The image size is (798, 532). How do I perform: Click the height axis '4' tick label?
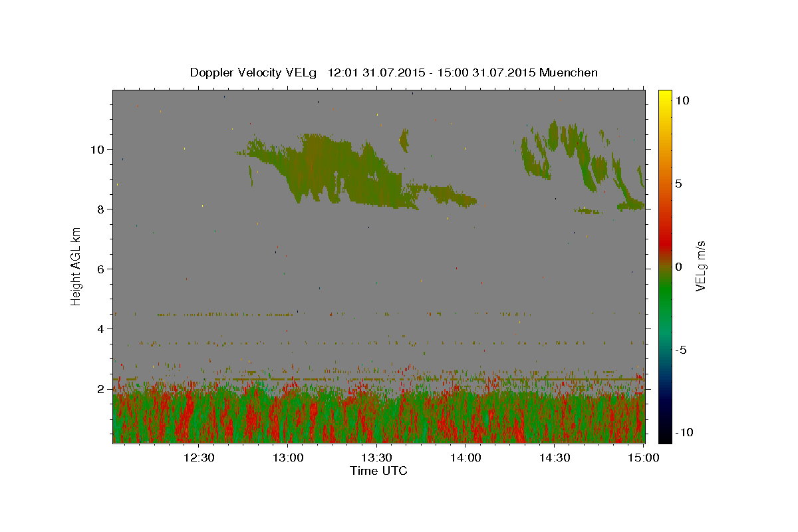coord(102,329)
